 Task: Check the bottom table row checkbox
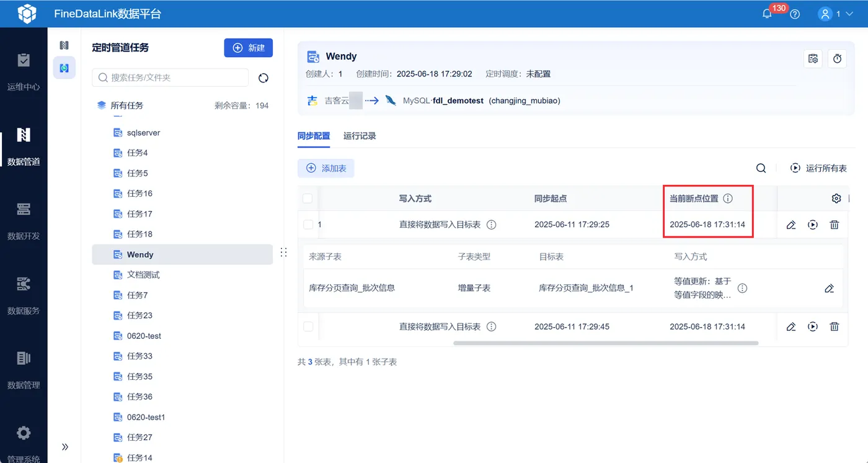[x=308, y=326]
